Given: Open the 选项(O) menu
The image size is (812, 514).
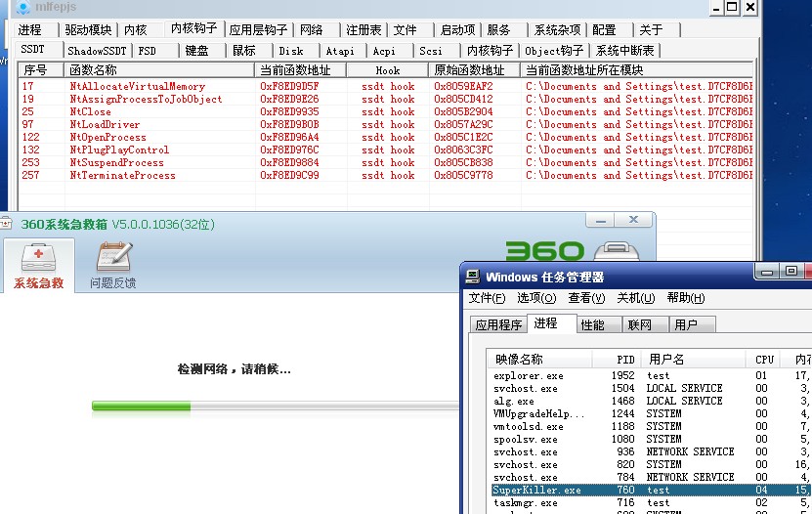Looking at the screenshot, I should point(536,298).
